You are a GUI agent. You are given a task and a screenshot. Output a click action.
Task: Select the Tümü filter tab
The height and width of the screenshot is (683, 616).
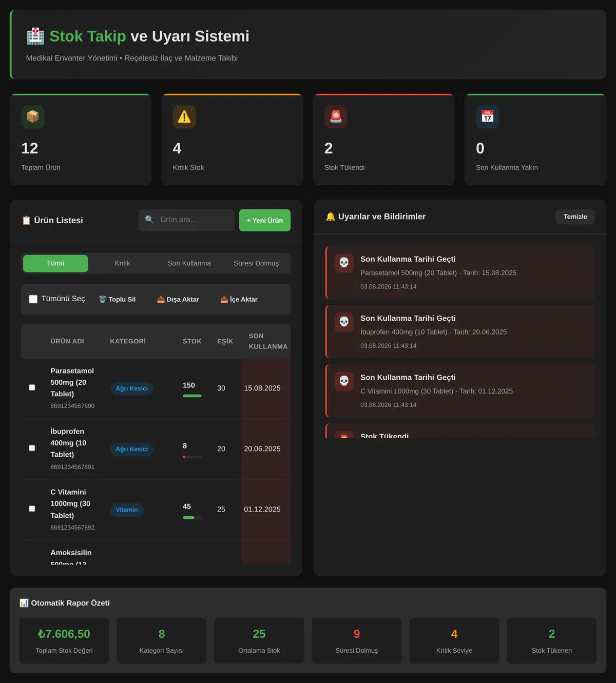click(x=55, y=263)
